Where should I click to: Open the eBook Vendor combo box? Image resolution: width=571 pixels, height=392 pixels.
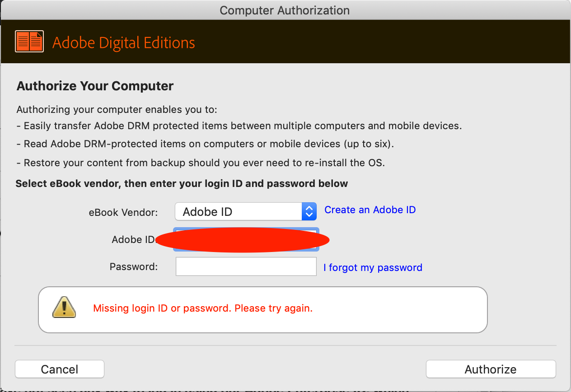click(246, 211)
